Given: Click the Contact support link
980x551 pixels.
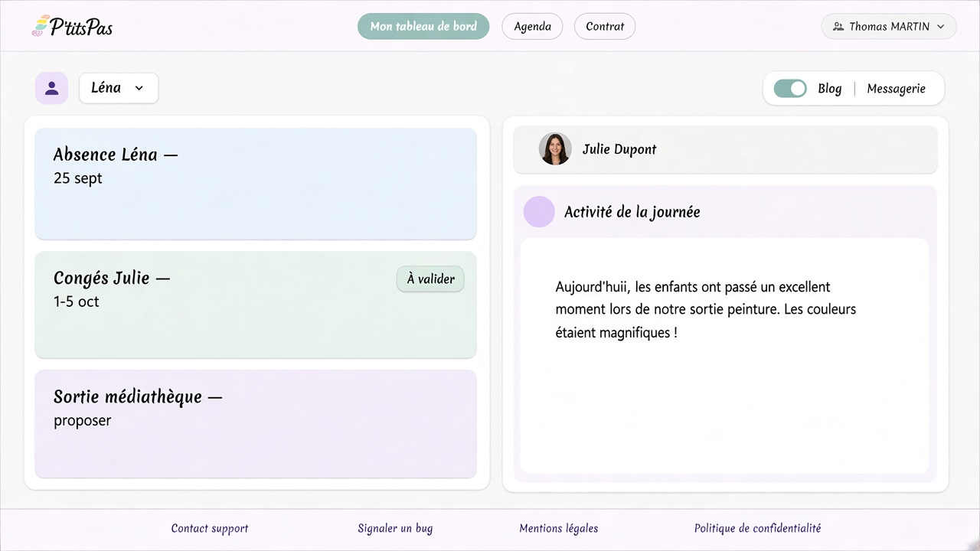Looking at the screenshot, I should [x=210, y=528].
